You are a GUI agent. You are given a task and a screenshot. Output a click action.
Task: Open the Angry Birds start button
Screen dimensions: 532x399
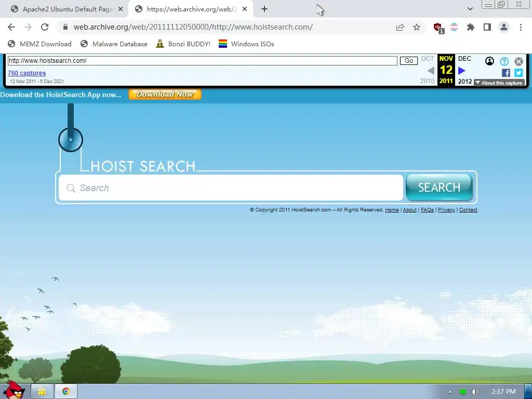14,390
